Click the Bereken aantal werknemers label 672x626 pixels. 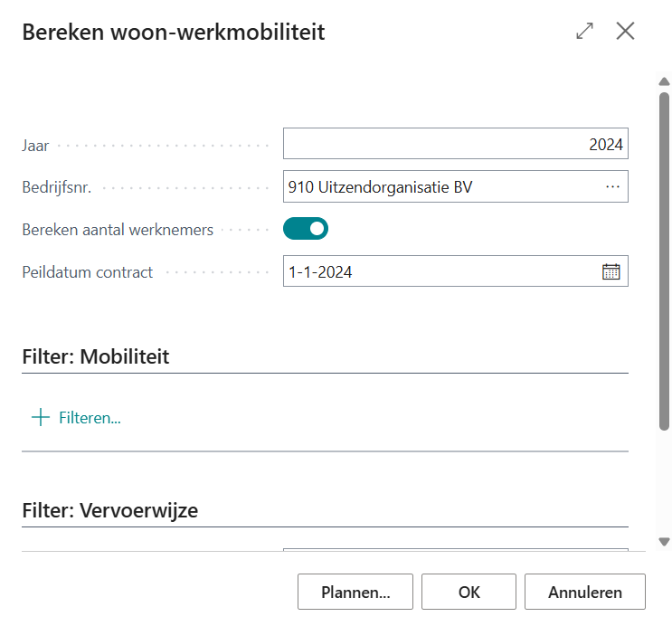118,230
